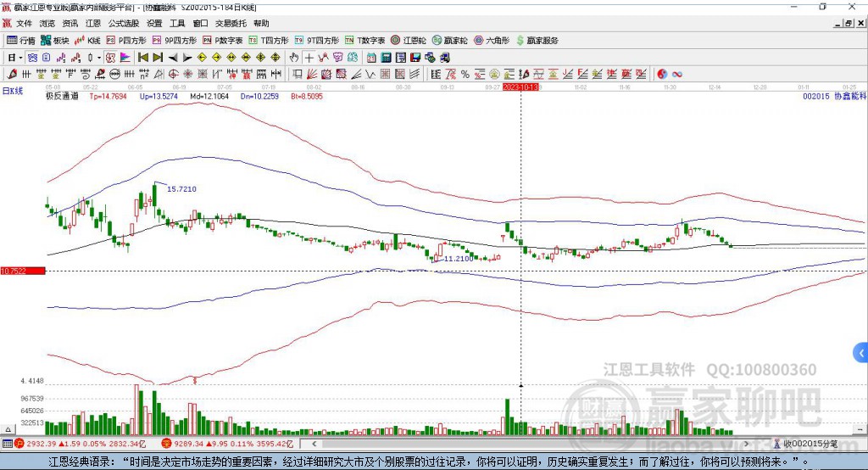Screen dimensions: 868x470
Task: Select the parallel lines channel tool
Action: (x=414, y=74)
